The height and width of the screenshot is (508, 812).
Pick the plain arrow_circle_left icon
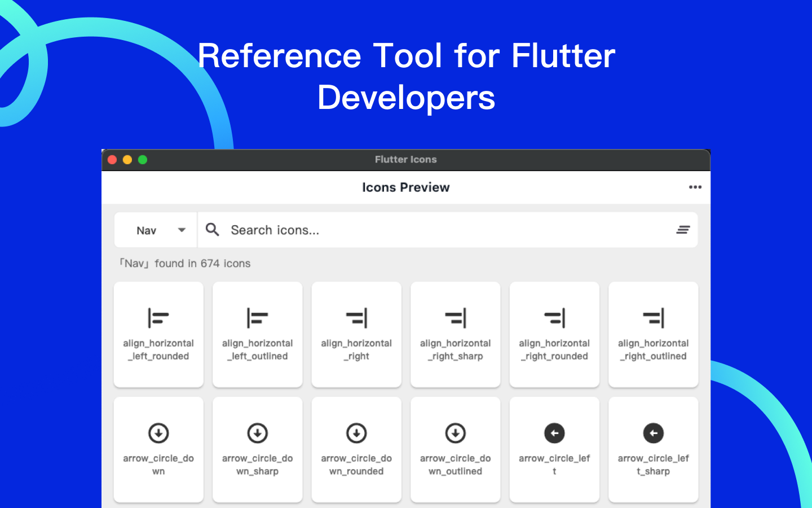[554, 449]
